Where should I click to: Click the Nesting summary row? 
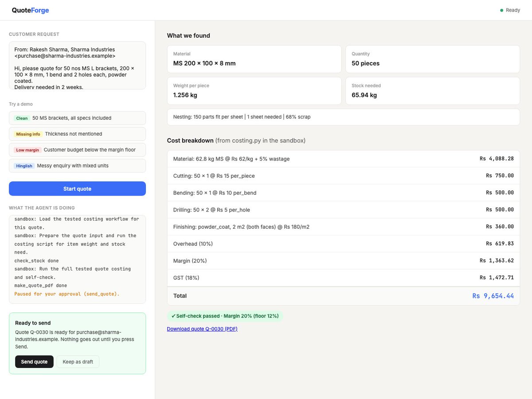click(x=343, y=117)
